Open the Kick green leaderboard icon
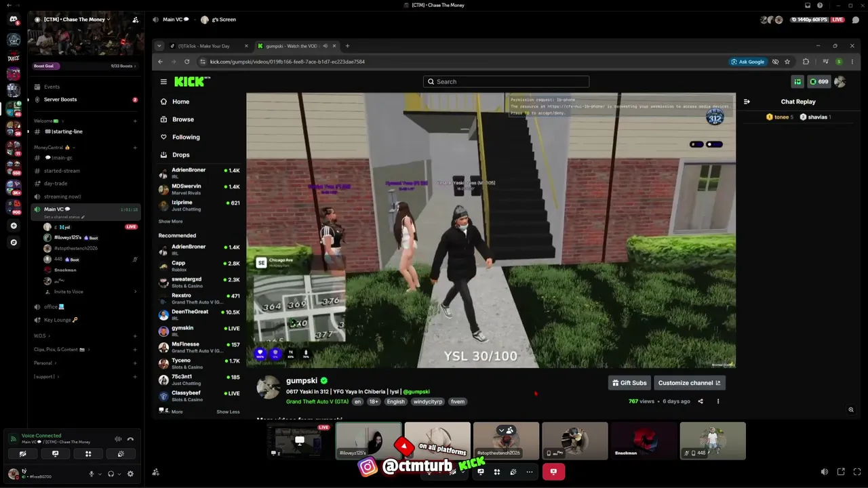 (797, 81)
